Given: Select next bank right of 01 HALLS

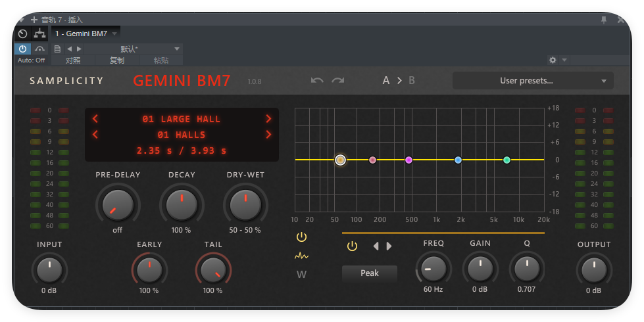Looking at the screenshot, I should click(268, 135).
